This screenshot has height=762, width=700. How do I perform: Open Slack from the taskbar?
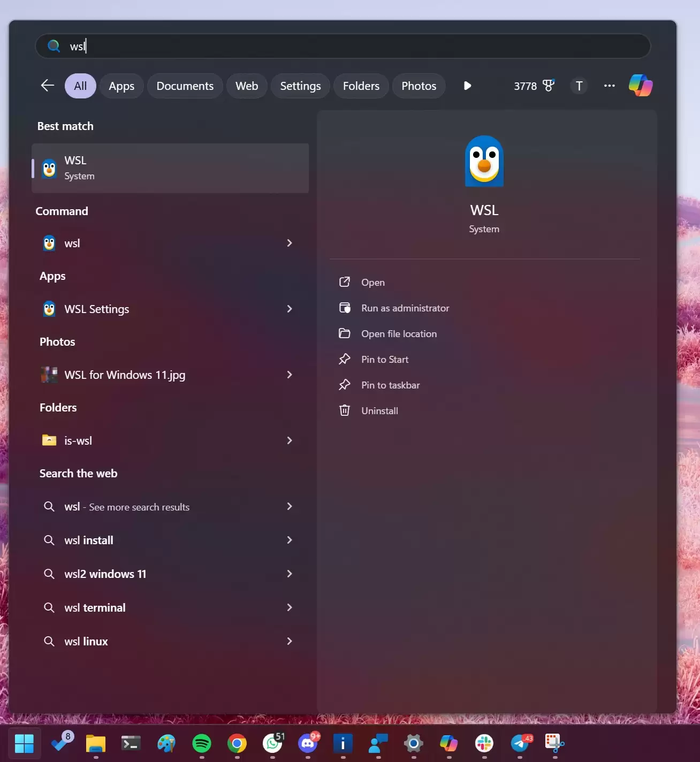pyautogui.click(x=484, y=743)
